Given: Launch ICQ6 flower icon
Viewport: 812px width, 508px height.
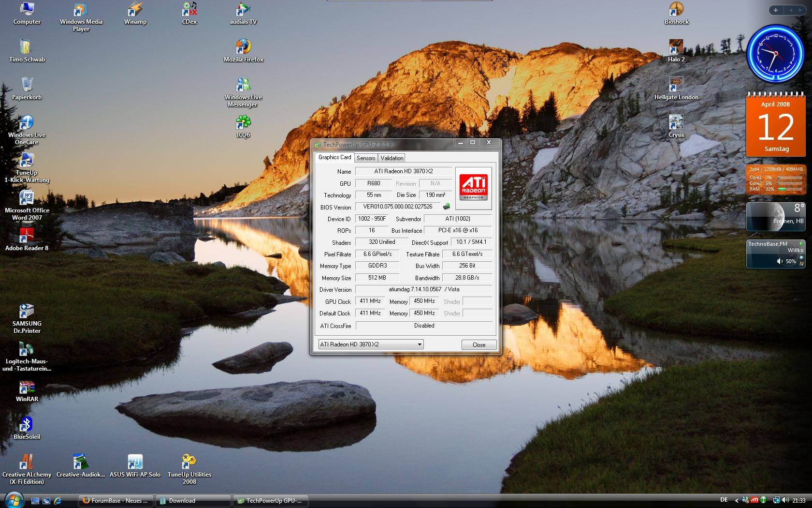Looking at the screenshot, I should coord(243,127).
